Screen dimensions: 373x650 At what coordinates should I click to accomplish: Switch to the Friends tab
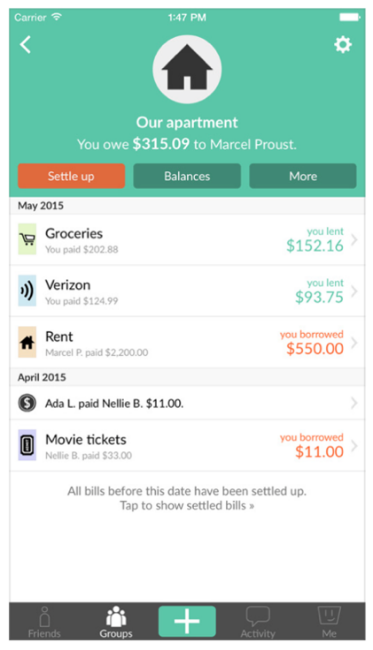coord(44,622)
